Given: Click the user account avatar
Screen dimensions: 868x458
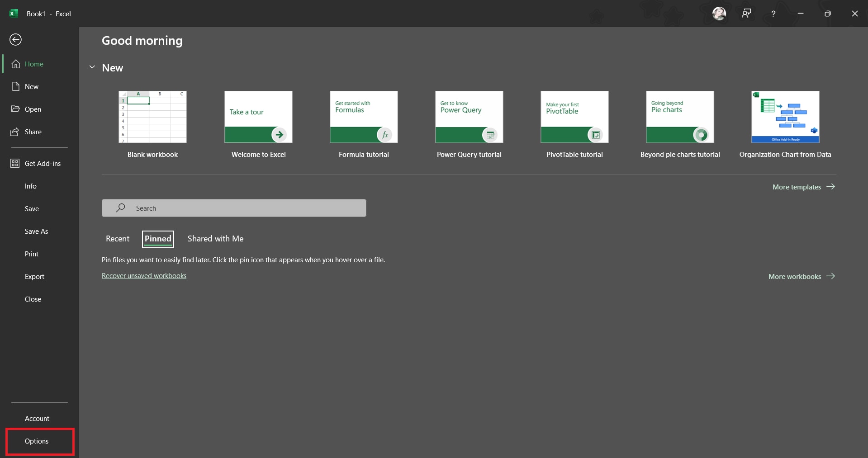Looking at the screenshot, I should tap(719, 14).
